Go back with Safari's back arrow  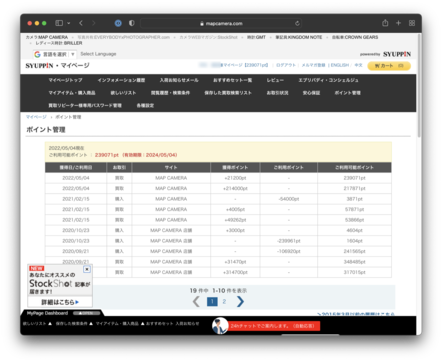pyautogui.click(x=81, y=23)
